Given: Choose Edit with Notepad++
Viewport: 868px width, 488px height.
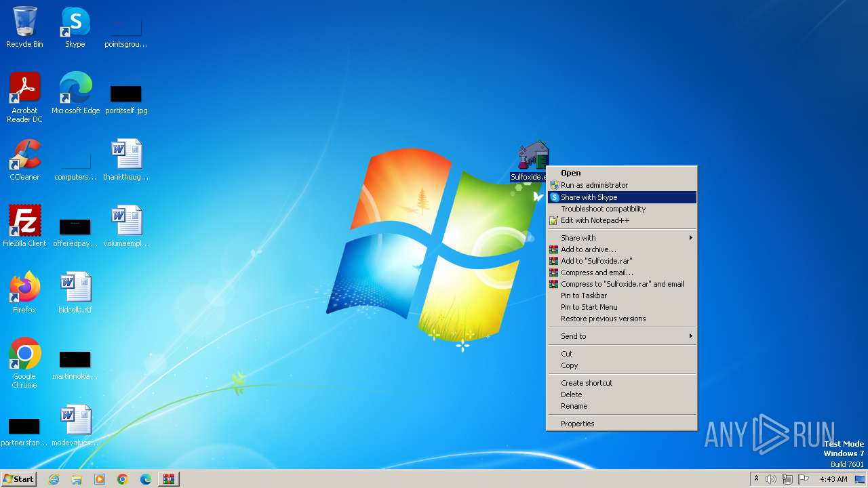Looking at the screenshot, I should tap(622, 220).
